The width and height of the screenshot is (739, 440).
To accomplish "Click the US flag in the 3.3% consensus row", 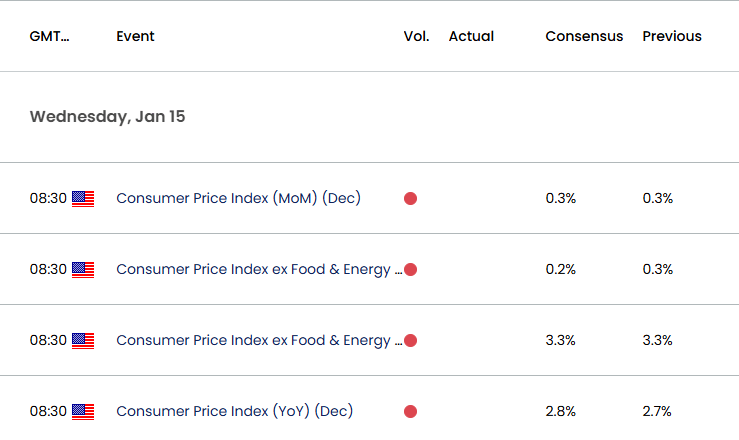I will (x=83, y=341).
